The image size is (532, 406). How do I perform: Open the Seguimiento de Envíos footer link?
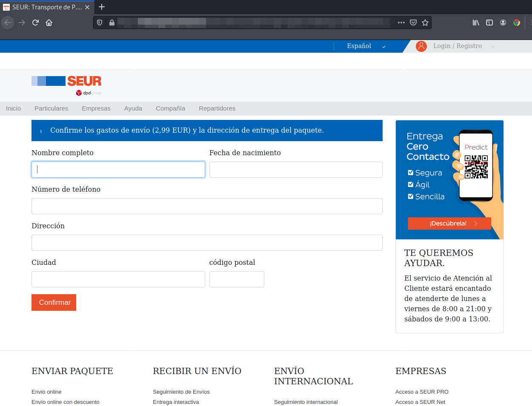tap(181, 392)
